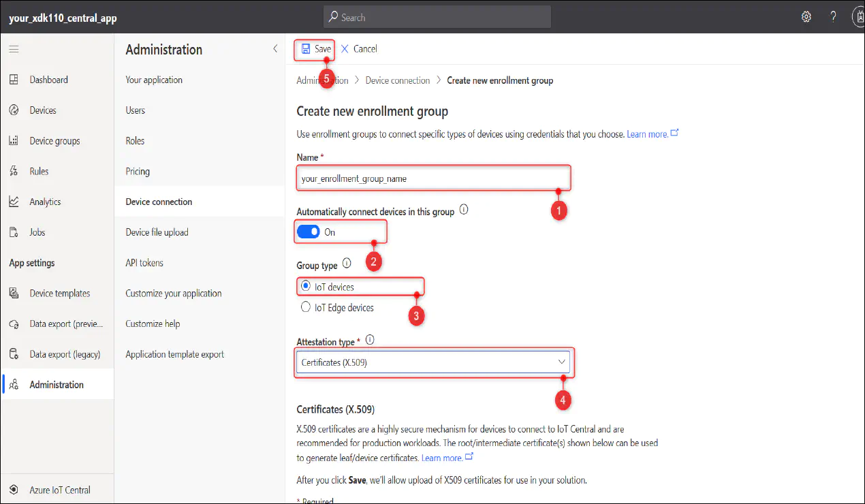Click the Dashboard icon in sidebar
Viewport: 865px width, 504px height.
click(x=14, y=80)
